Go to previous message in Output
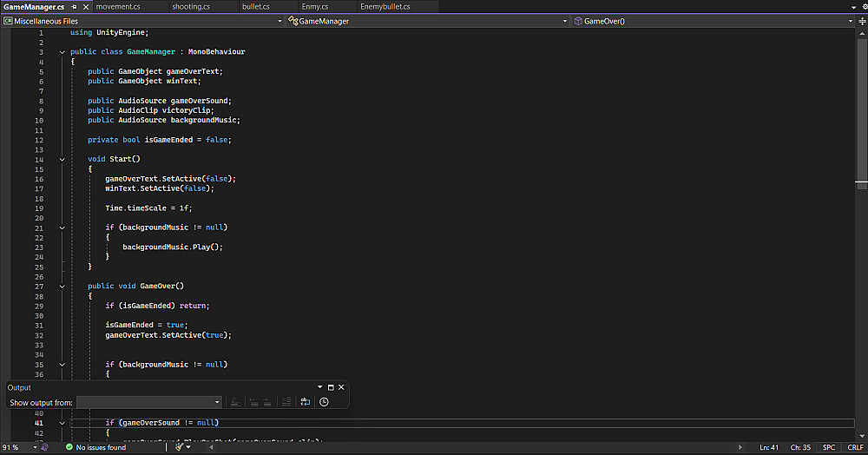 tap(253, 402)
